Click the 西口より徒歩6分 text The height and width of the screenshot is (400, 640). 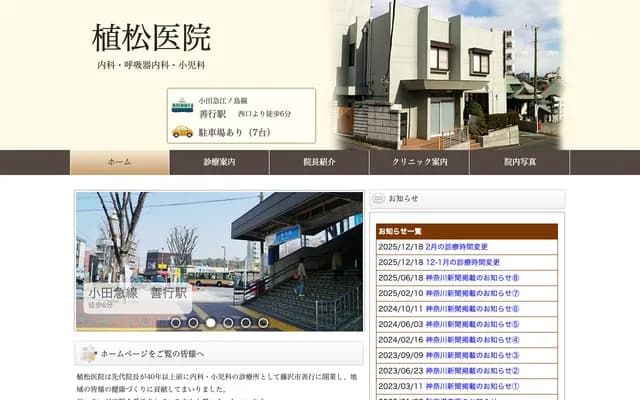coord(264,114)
